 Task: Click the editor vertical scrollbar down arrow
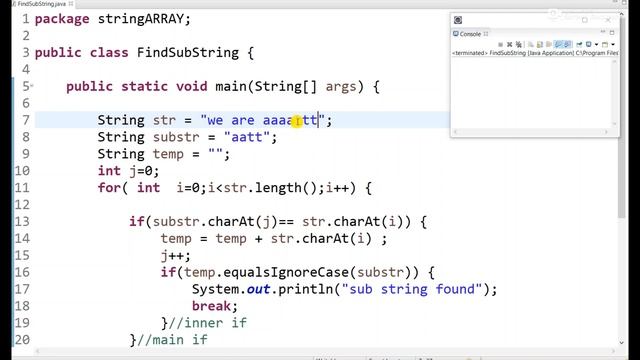[622, 342]
